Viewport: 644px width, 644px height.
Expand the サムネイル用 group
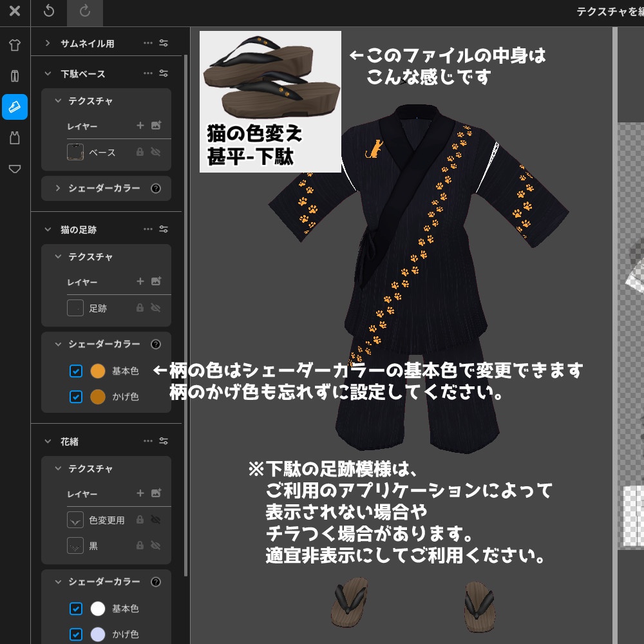46,43
